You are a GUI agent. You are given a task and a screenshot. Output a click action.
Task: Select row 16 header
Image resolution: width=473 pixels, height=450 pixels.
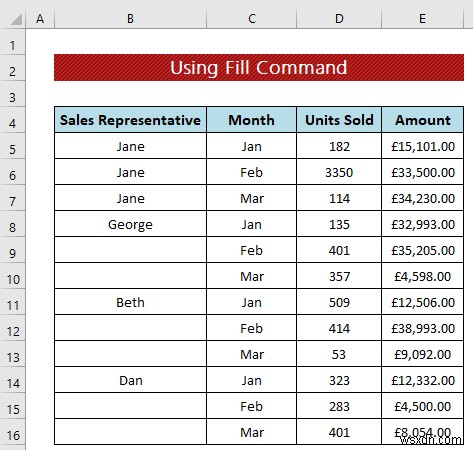pyautogui.click(x=12, y=432)
